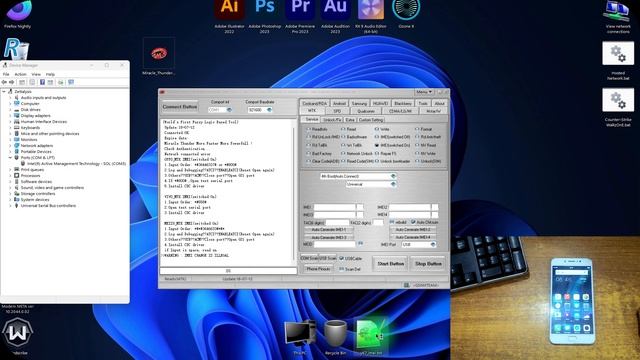Click the COM Scan button

tap(309, 258)
